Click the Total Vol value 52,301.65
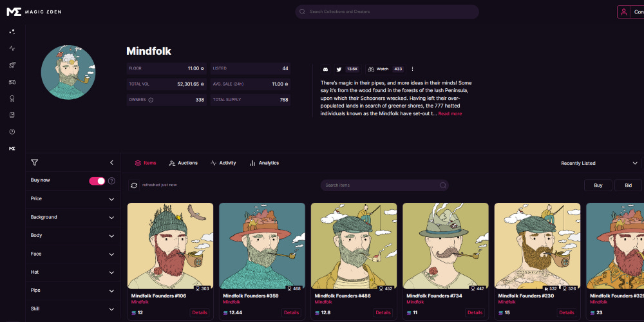644x322 pixels. click(189, 84)
